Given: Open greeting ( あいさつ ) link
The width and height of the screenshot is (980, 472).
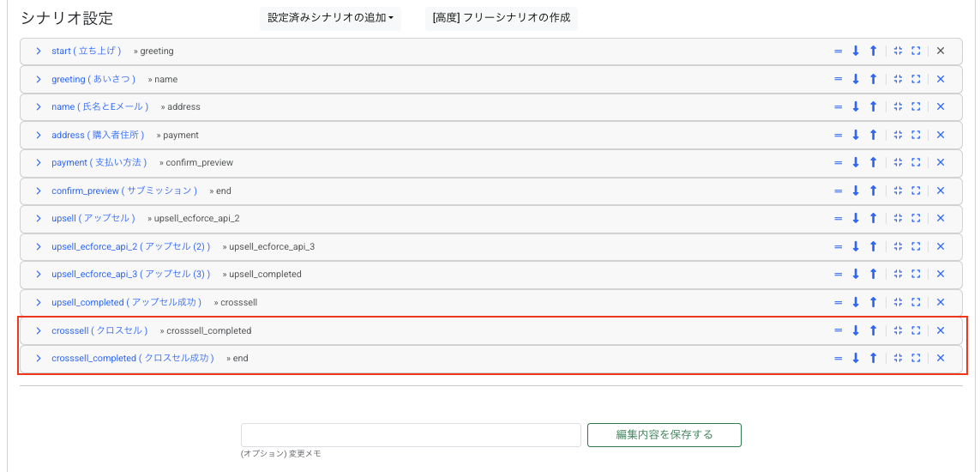Looking at the screenshot, I should pyautogui.click(x=93, y=80).
